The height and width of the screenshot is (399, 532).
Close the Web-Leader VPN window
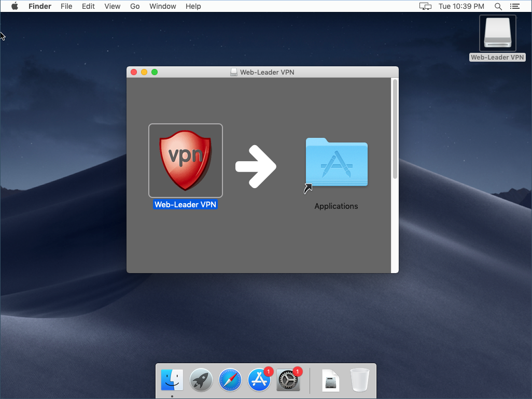click(x=134, y=72)
